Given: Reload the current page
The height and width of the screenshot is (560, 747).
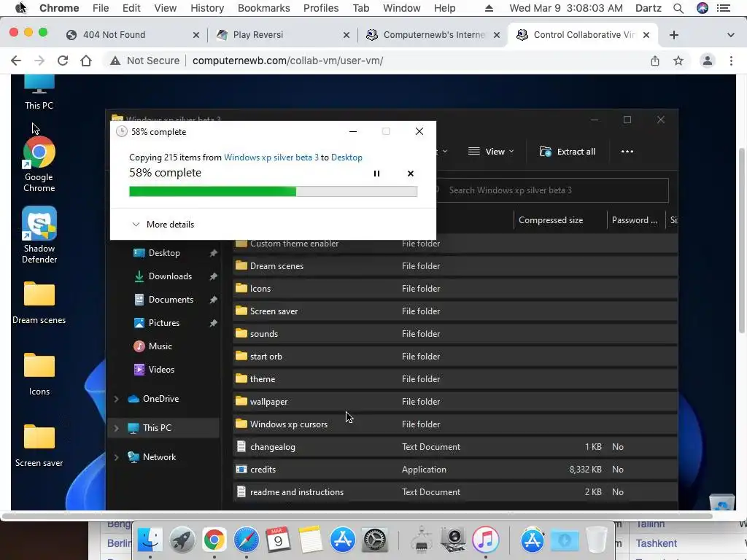Looking at the screenshot, I should coord(63,61).
